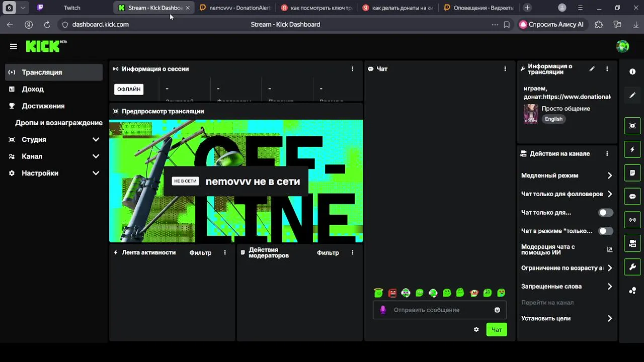Click the ОФЛАЙН status badge

129,89
